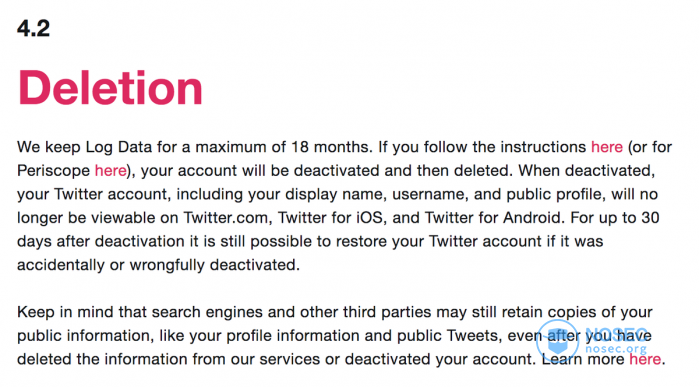Image resolution: width=700 pixels, height=387 pixels.
Task: Follow the 'here' link after 'Learn more'
Action: click(x=645, y=359)
